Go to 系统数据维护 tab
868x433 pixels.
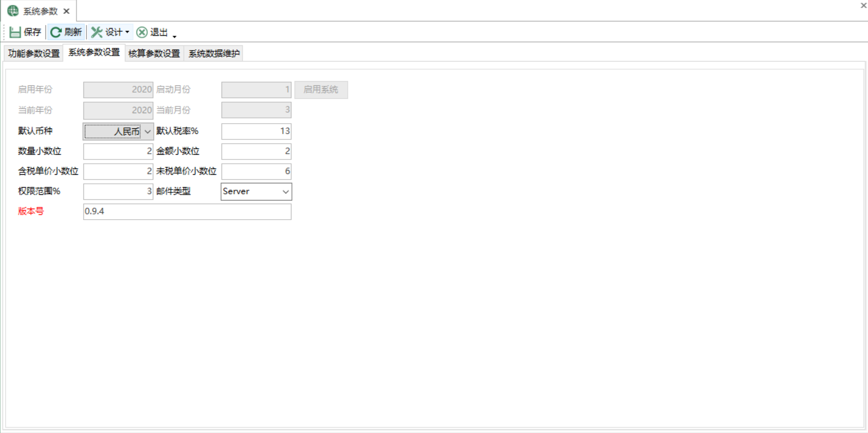(214, 53)
